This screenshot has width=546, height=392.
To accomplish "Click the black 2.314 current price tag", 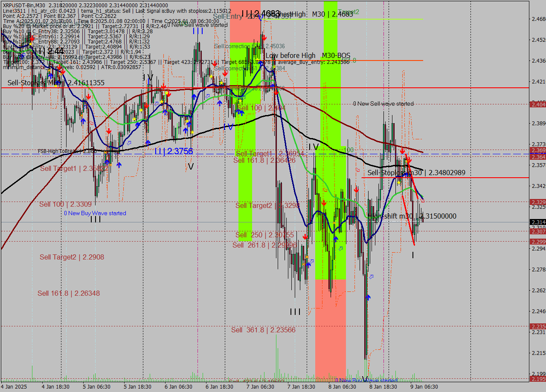I will click(537, 222).
